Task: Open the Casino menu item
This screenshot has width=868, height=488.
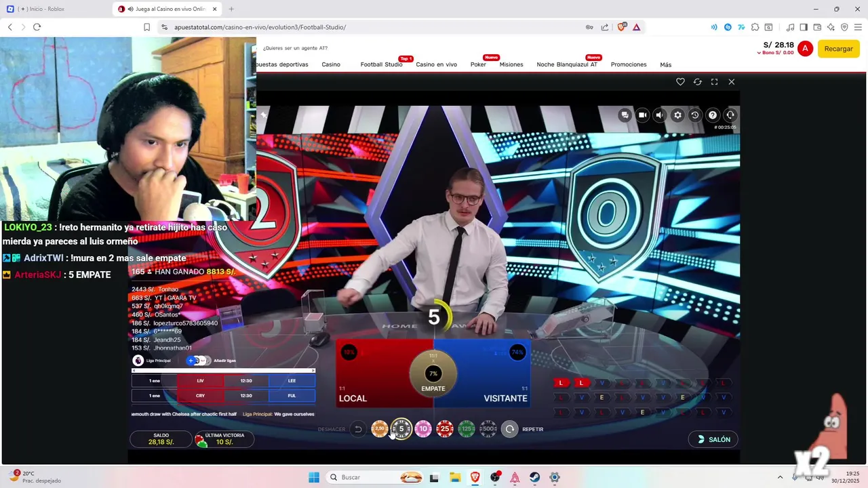Action: click(331, 64)
